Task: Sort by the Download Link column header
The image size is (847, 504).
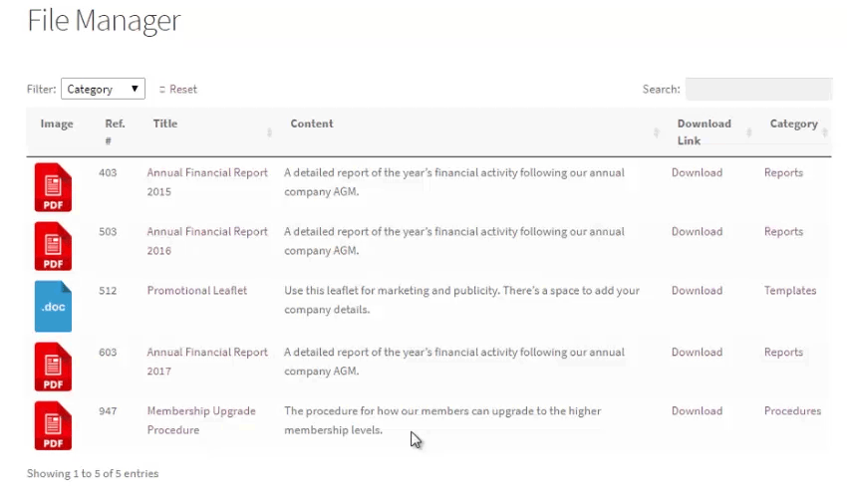Action: (704, 131)
